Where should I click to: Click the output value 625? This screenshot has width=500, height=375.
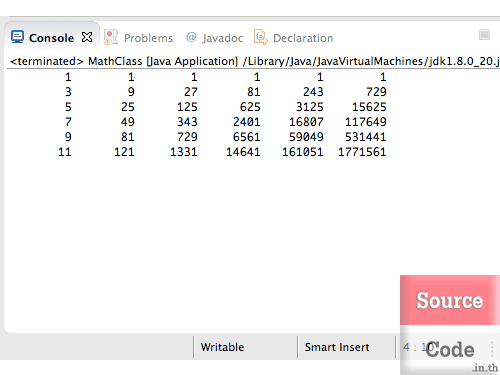[x=250, y=107]
